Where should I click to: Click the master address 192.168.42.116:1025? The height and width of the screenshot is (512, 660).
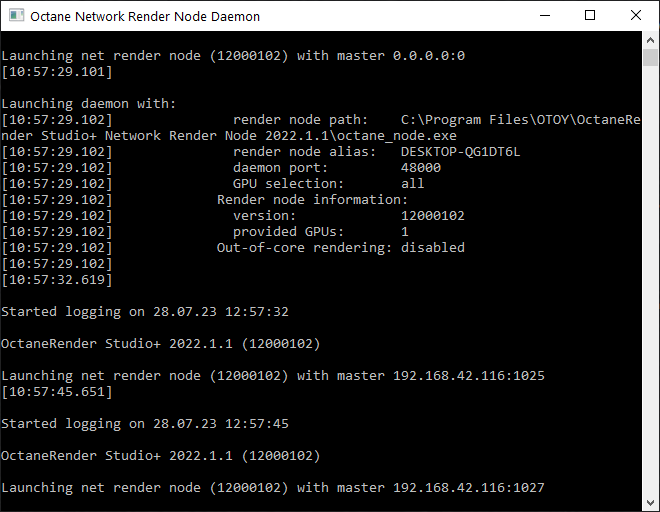pos(468,376)
